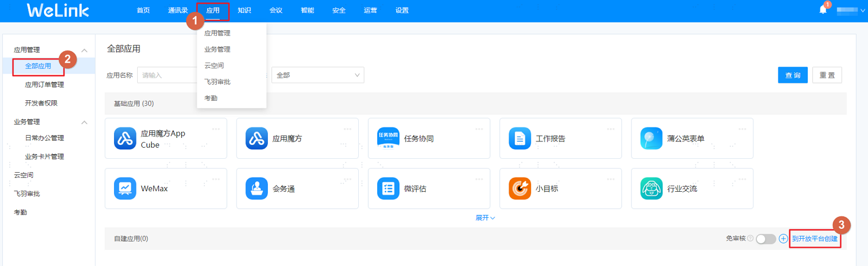The height and width of the screenshot is (266, 868).
Task: Click the 蒲公英表单 app icon
Action: tap(652, 139)
